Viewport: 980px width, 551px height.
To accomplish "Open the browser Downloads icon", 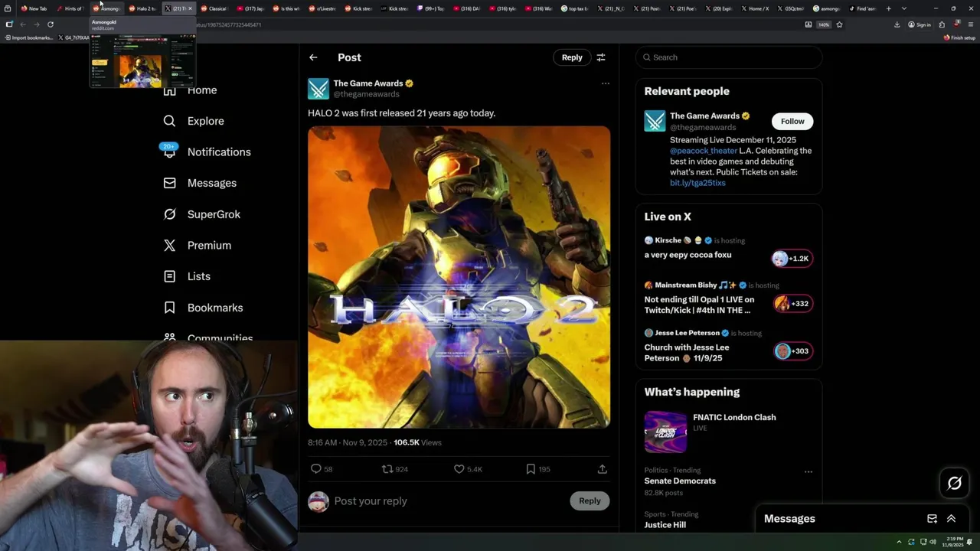I will pyautogui.click(x=897, y=24).
